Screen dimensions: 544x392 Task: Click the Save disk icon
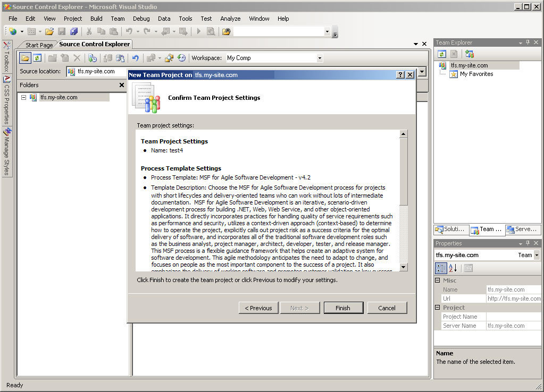(62, 31)
